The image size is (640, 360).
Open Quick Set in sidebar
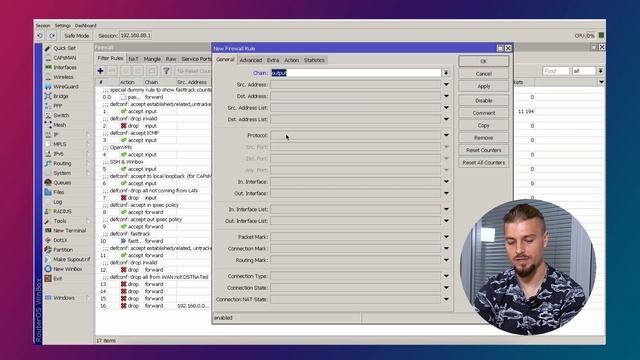coord(64,48)
